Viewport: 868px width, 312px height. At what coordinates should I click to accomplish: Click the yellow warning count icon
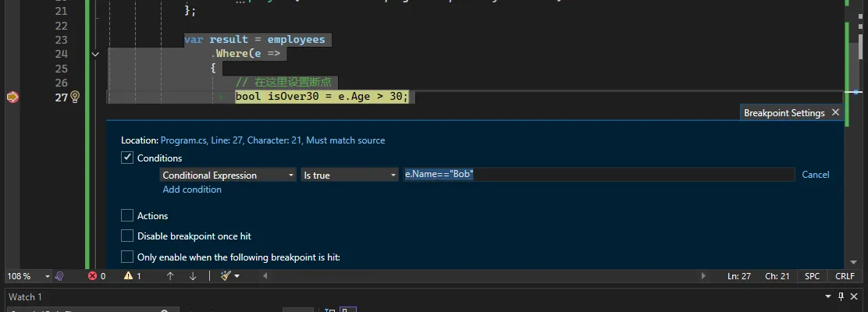point(129,275)
